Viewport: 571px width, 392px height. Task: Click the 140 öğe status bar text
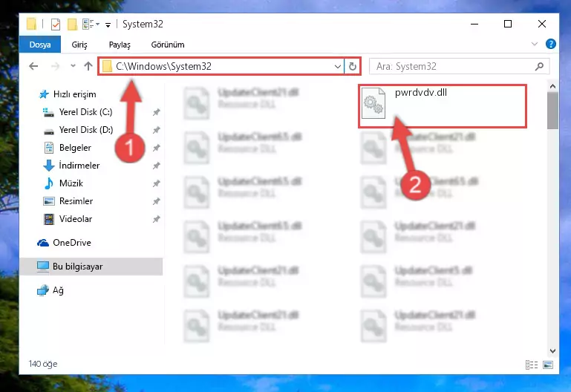(x=43, y=364)
